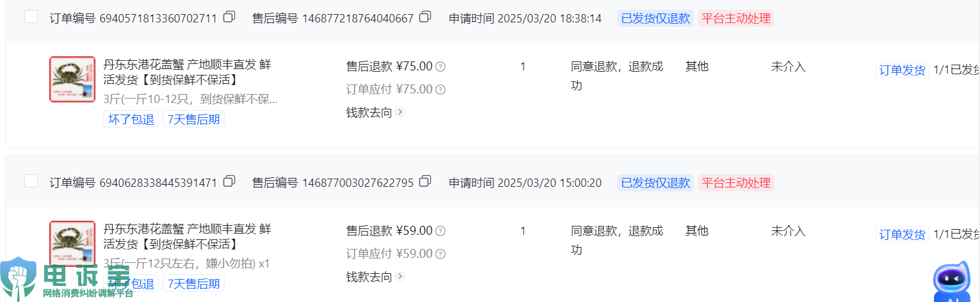Copy after-sale number 146877003027622795
The width and height of the screenshot is (980, 302).
(425, 182)
